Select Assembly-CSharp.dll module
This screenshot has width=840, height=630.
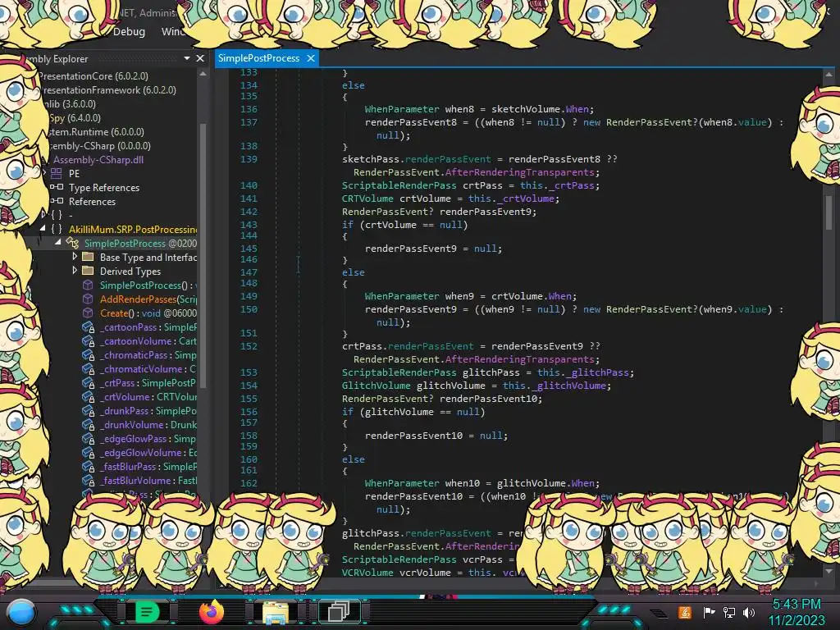pyautogui.click(x=98, y=160)
